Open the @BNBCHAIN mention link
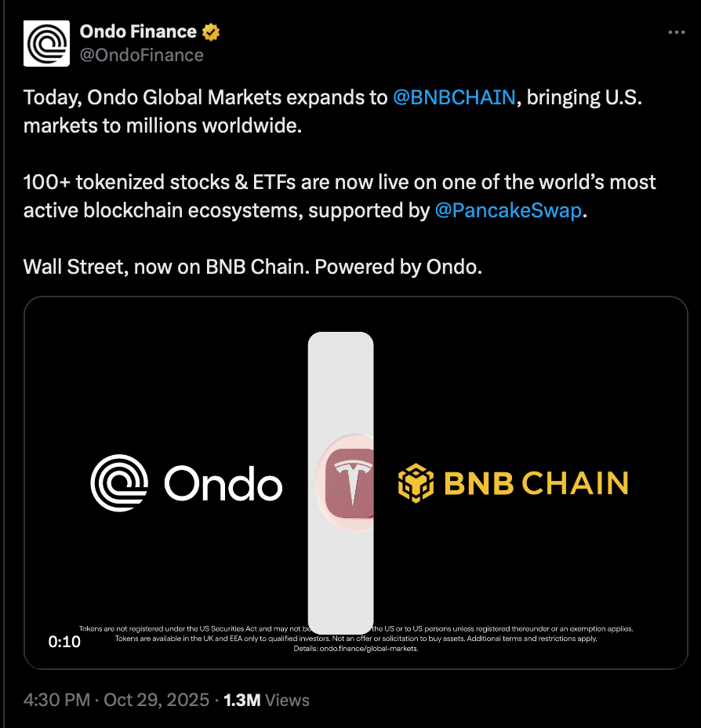 click(x=454, y=97)
